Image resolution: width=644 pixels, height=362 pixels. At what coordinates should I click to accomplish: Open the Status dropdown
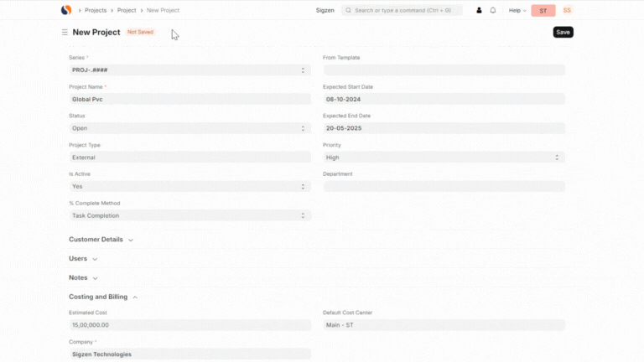click(x=190, y=128)
